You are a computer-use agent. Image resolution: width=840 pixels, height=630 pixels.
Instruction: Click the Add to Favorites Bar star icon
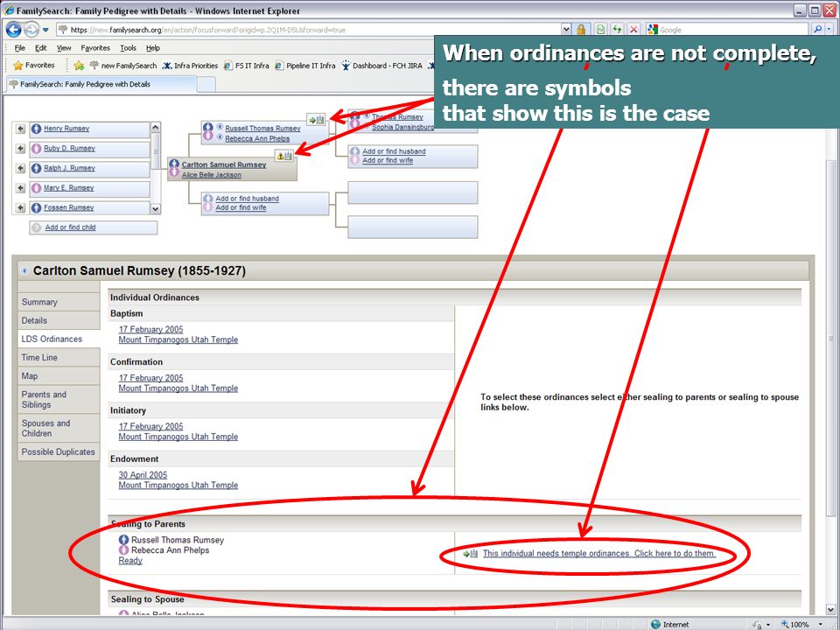pyautogui.click(x=79, y=66)
